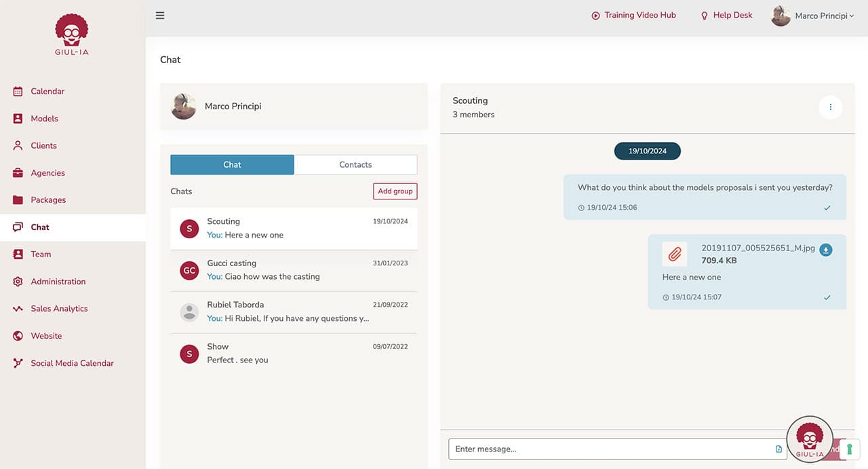868x469 pixels.
Task: Click the Show chat avatar
Action: 189,354
